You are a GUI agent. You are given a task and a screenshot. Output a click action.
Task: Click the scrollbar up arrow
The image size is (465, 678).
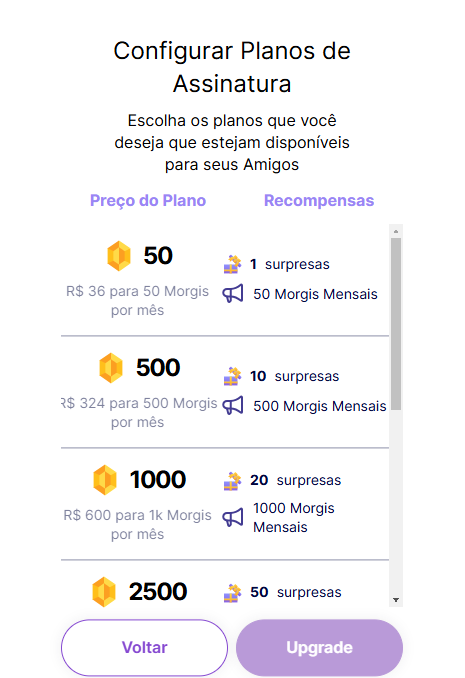point(396,231)
